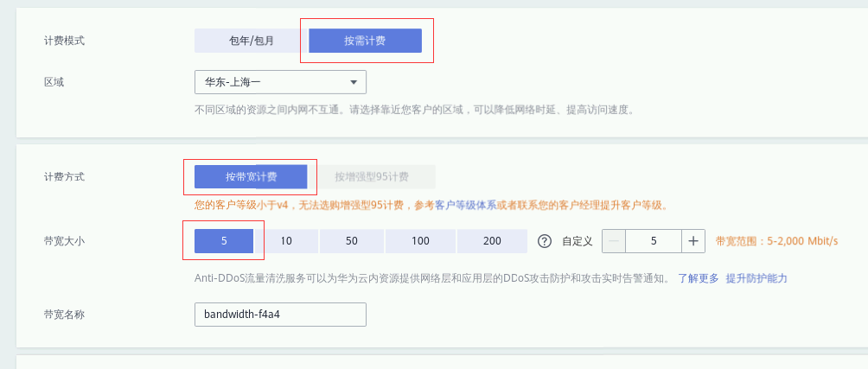Decrease custom bandwidth with minus button
This screenshot has width=868, height=369.
coord(614,241)
